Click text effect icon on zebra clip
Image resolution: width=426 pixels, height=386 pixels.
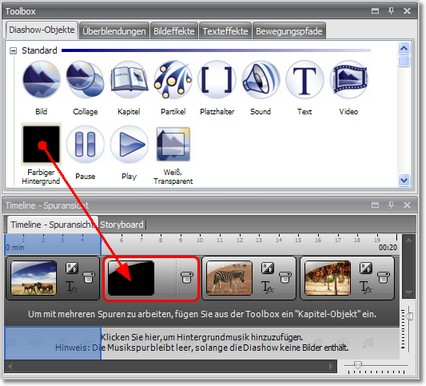[267, 287]
